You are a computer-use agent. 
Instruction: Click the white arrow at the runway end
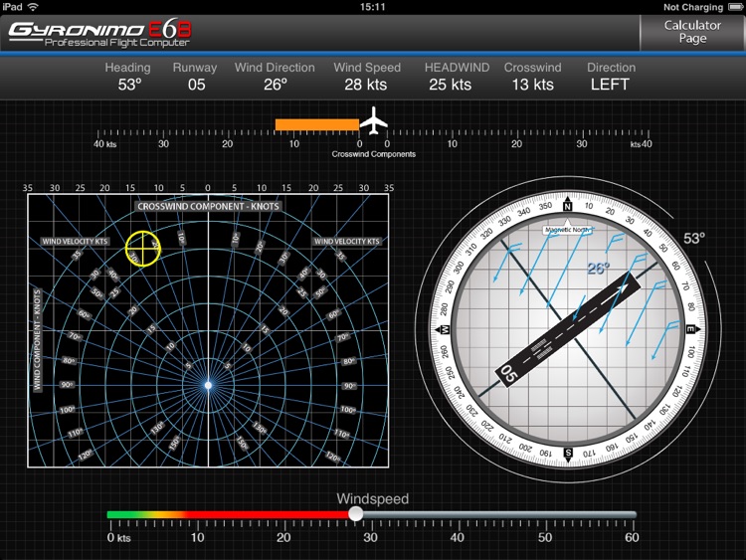tap(623, 287)
